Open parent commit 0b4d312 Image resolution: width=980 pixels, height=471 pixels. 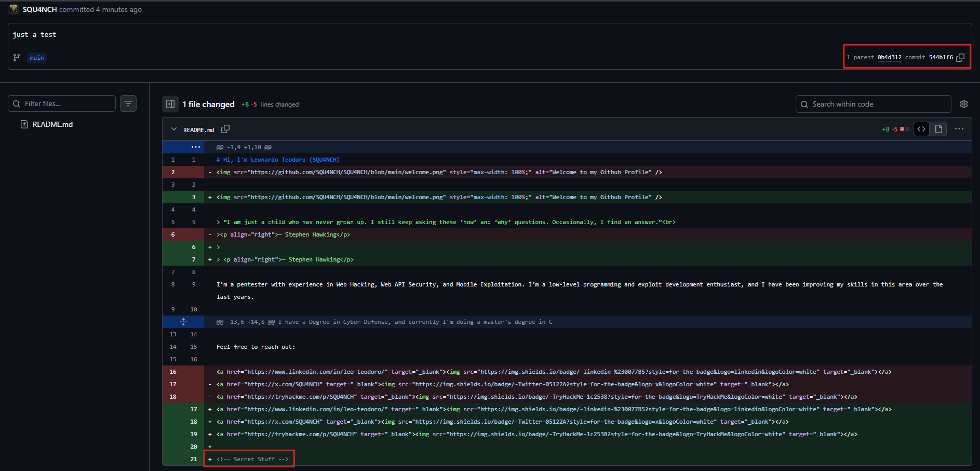(889, 58)
